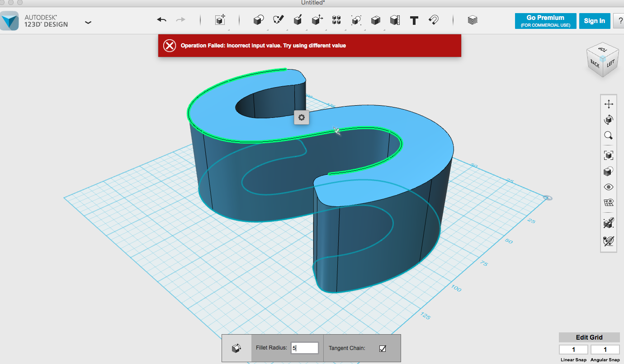Open the Pattern tool with four cubes
Viewport: 624px width, 364px height.
point(336,20)
